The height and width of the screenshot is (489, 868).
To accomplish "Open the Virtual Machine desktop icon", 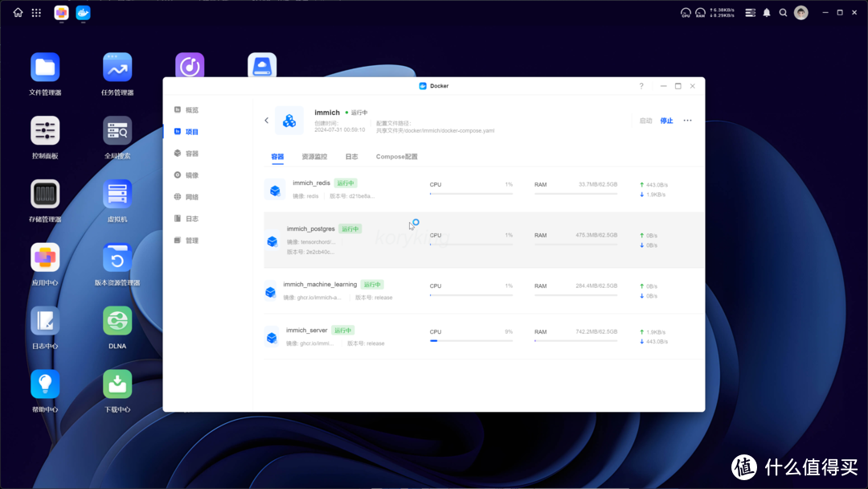I will click(117, 195).
